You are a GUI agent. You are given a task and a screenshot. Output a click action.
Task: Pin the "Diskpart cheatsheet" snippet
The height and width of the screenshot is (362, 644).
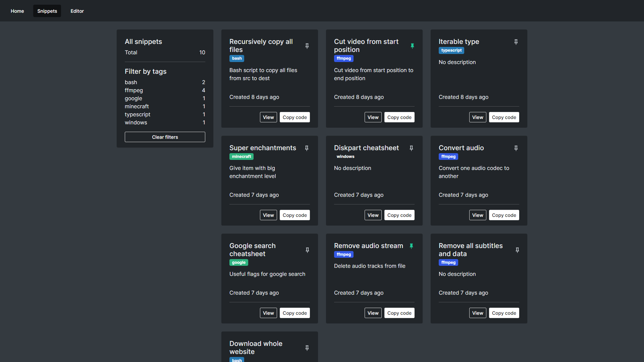(x=411, y=148)
